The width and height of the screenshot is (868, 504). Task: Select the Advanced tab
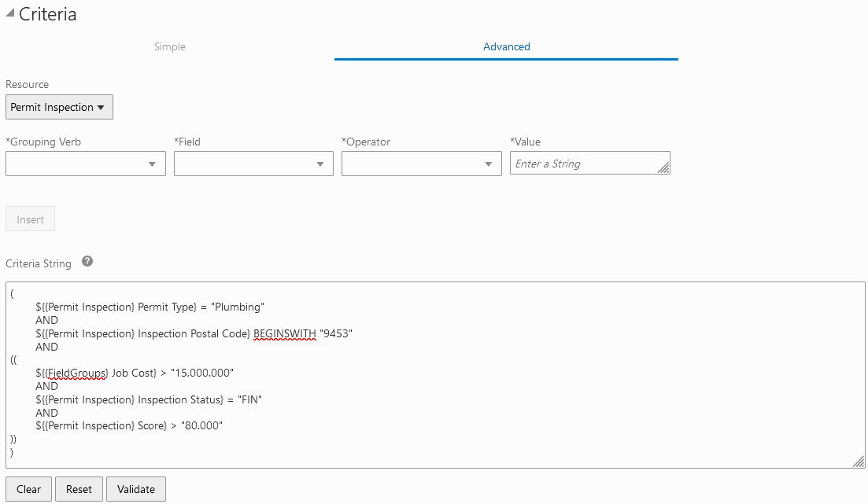pyautogui.click(x=506, y=46)
